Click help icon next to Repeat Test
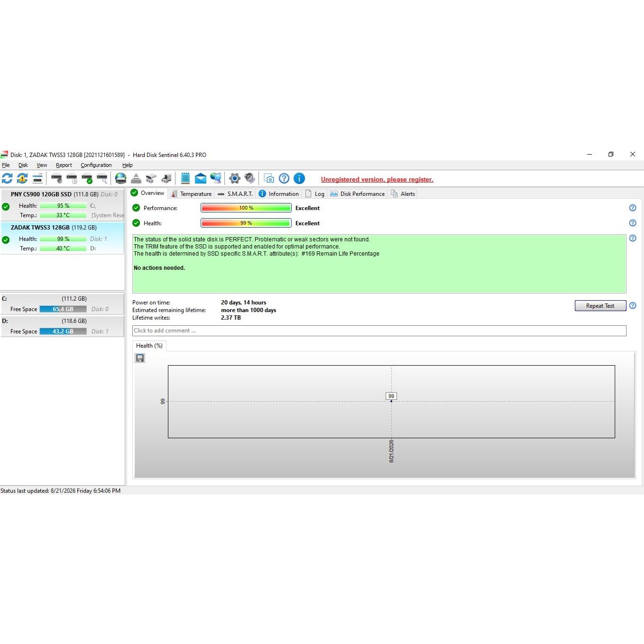 tap(633, 305)
